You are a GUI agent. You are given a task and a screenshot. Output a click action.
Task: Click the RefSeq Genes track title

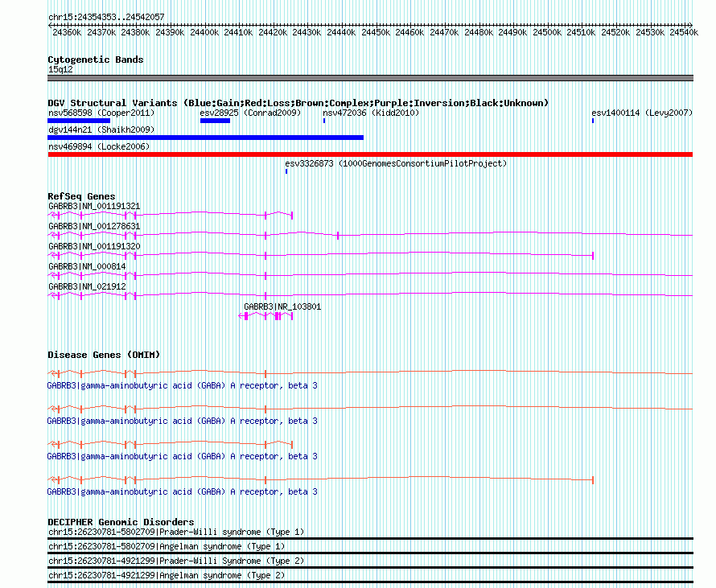(x=81, y=196)
